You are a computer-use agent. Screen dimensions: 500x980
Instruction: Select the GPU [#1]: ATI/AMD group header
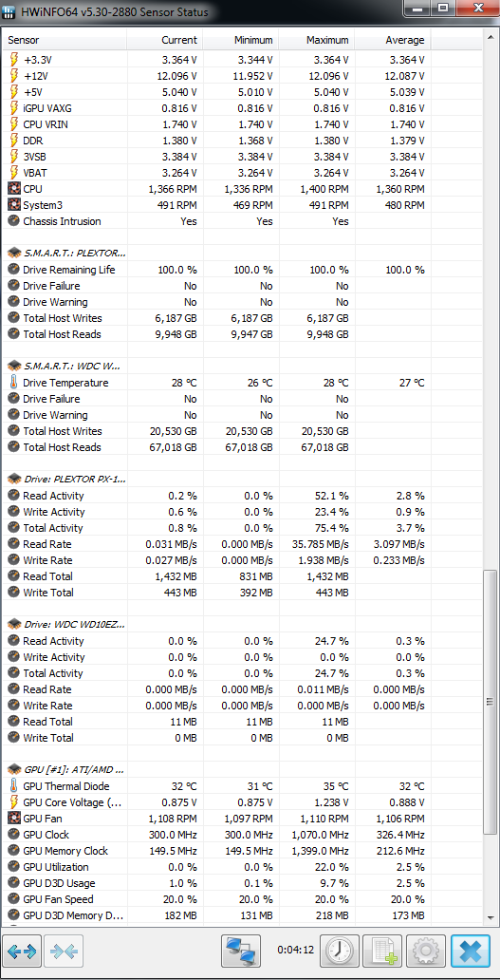pos(65,770)
